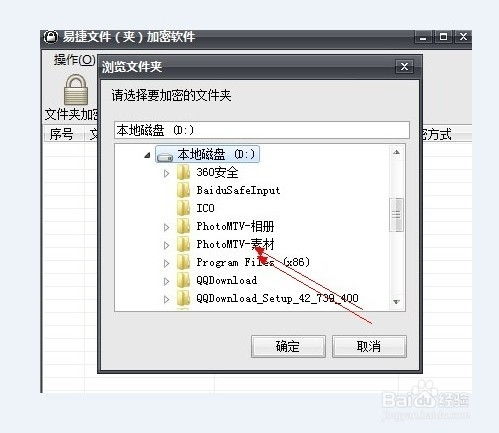Expand the QQDownload folder node
Image resolution: width=499 pixels, height=433 pixels.
pos(166,281)
